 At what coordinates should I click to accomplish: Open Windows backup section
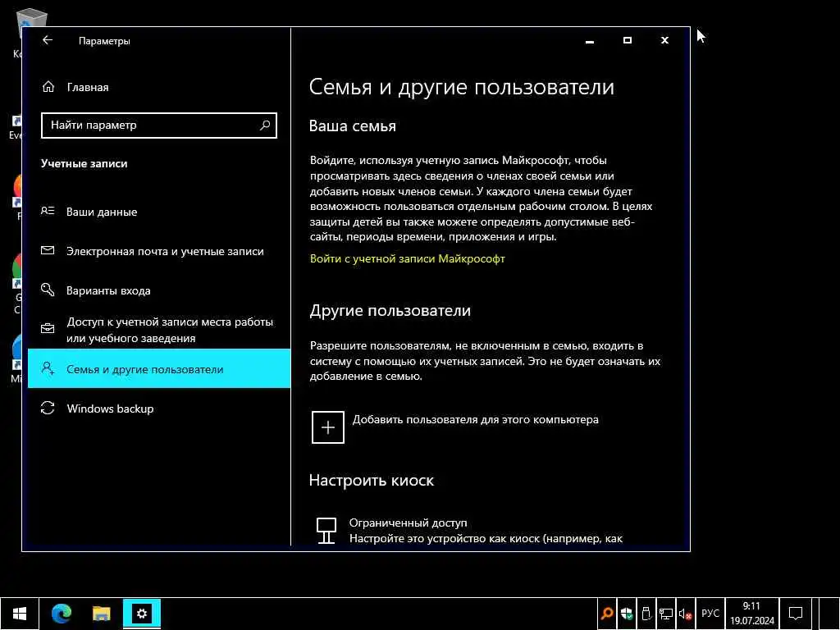tap(159, 409)
